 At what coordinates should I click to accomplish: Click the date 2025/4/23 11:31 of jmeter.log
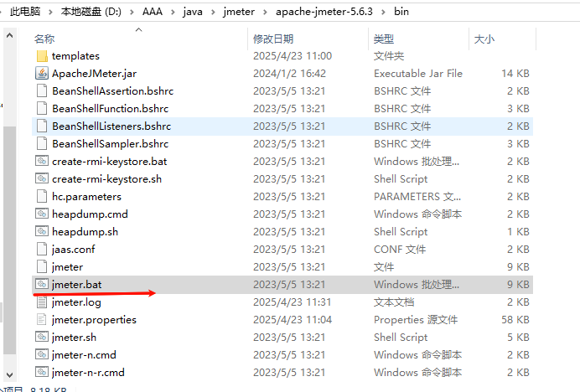point(293,302)
